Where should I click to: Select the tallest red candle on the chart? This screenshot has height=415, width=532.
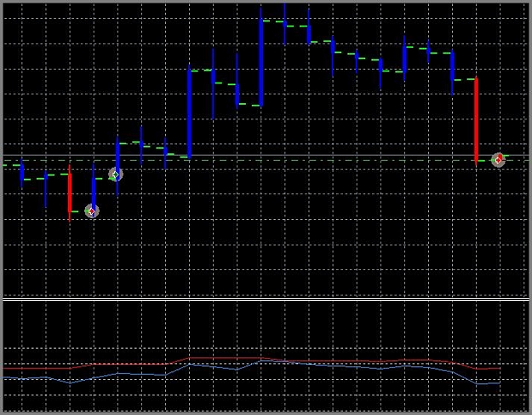[477, 121]
